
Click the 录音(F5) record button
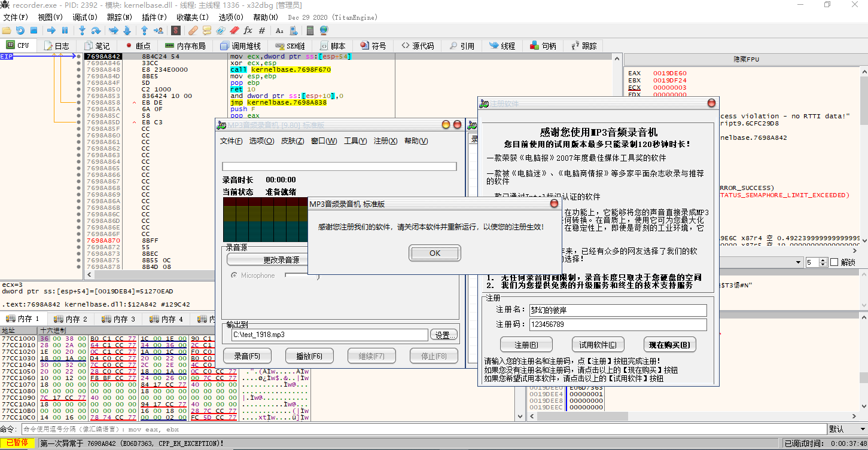click(247, 356)
